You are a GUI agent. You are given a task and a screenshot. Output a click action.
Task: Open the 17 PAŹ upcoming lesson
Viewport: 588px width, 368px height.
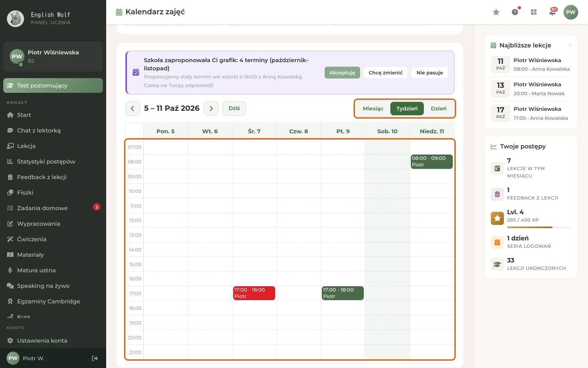[531, 113]
